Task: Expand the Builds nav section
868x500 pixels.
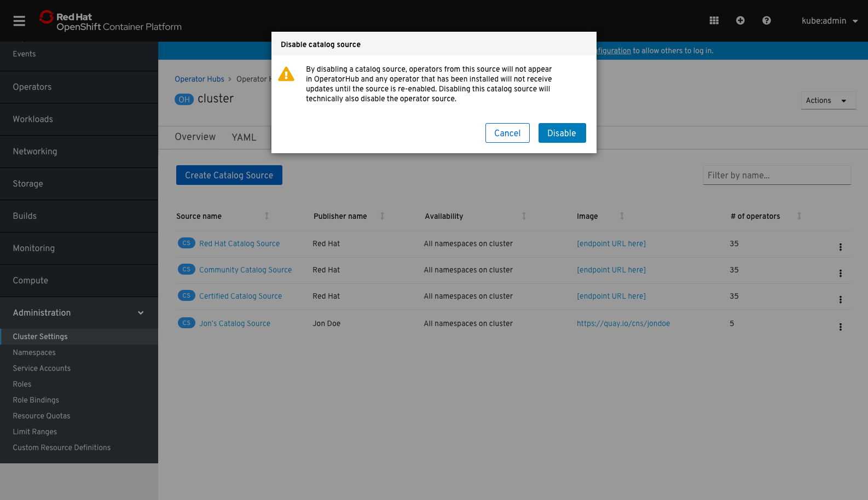Action: coord(79,216)
